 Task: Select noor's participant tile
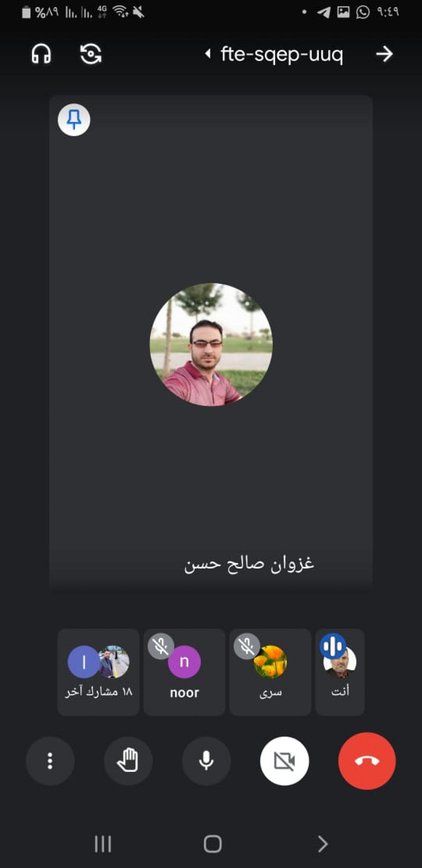point(184,672)
